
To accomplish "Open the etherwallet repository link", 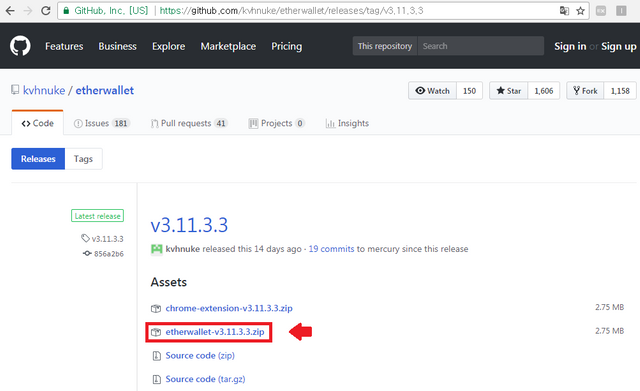I will coord(104,90).
